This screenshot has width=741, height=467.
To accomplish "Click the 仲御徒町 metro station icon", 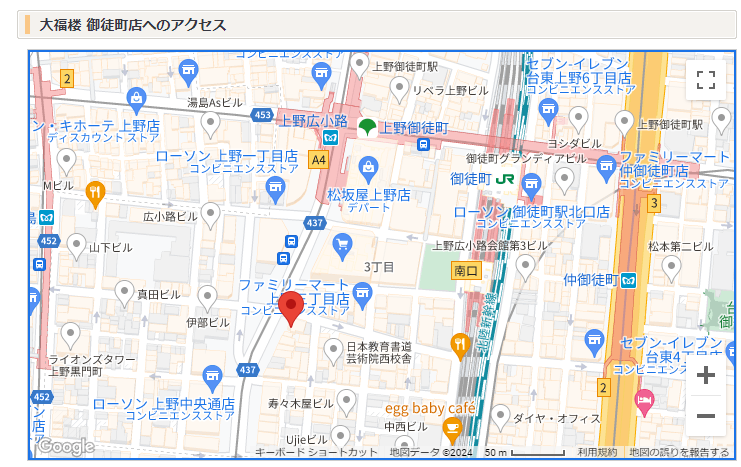I will tap(628, 280).
